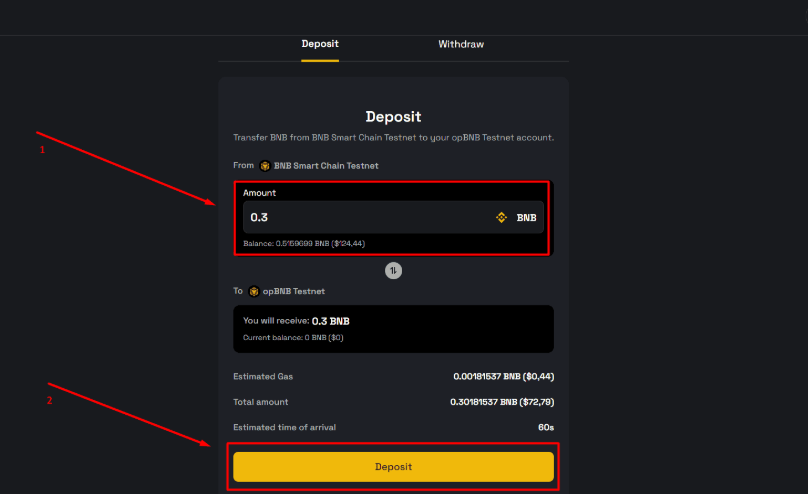
Task: Click the wallet Balance text under amount
Action: (304, 244)
